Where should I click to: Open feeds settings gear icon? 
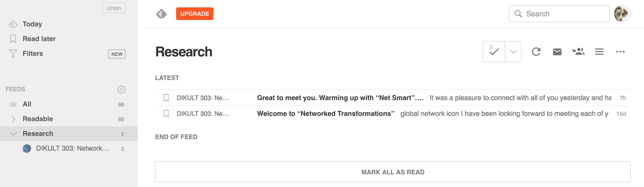click(x=121, y=89)
